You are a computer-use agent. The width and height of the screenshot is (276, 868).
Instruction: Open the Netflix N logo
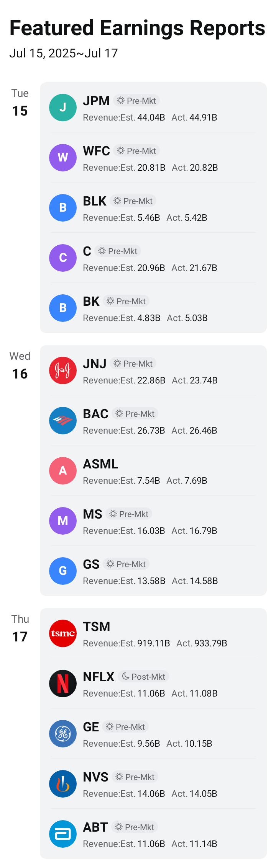63,684
